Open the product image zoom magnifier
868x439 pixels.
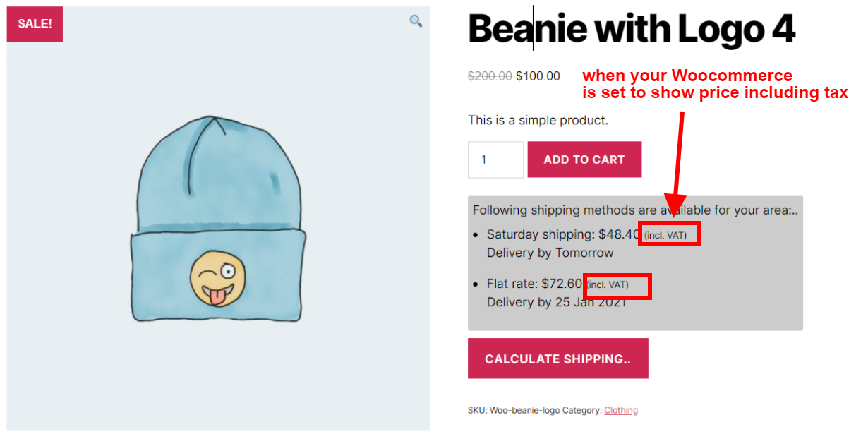416,20
